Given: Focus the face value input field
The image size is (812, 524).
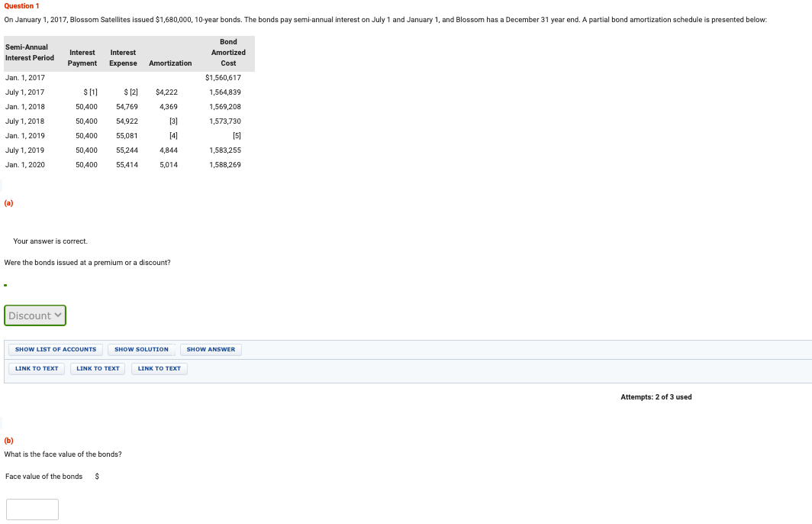Looking at the screenshot, I should pyautogui.click(x=32, y=509).
